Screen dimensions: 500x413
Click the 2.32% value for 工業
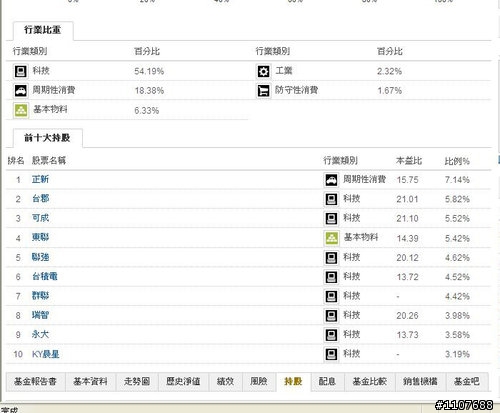[389, 71]
